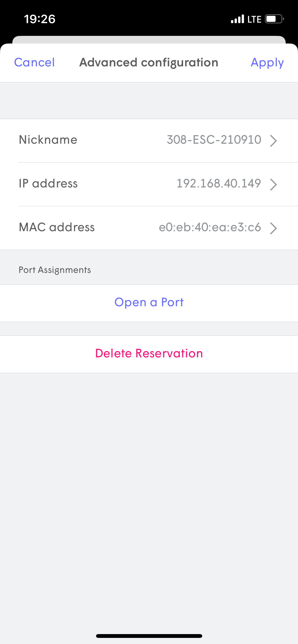Tap the Port Assignments section header
The image size is (298, 644).
55,270
